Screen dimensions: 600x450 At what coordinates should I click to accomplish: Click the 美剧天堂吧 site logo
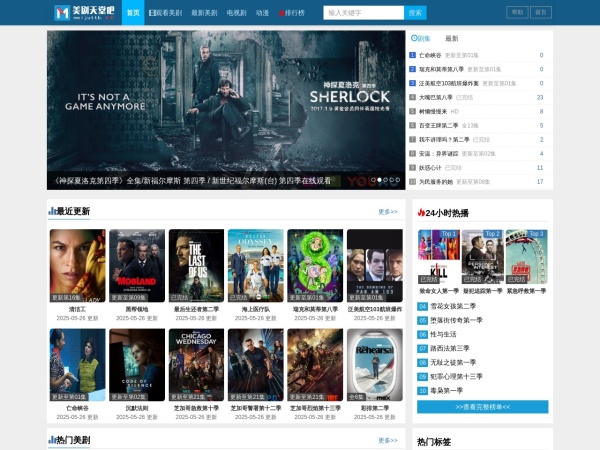(84, 13)
